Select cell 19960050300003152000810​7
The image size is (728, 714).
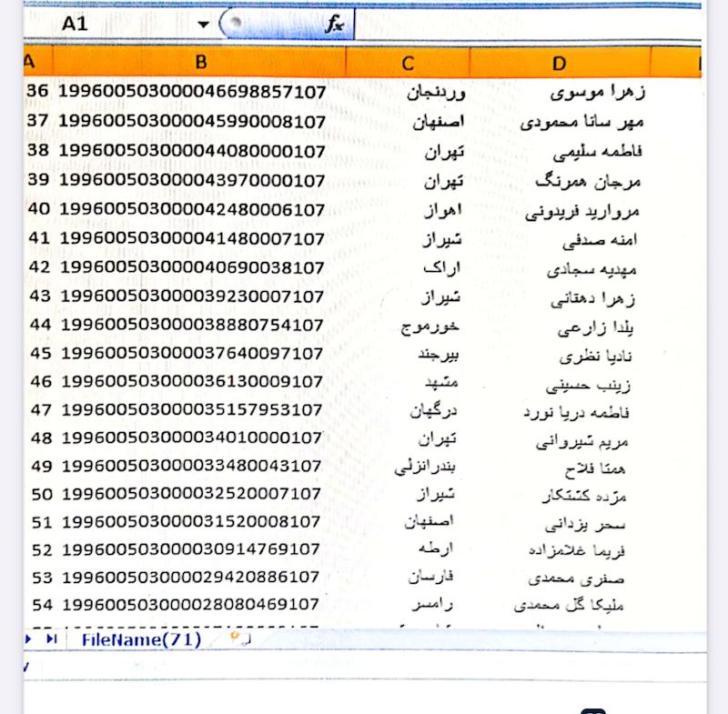click(191, 521)
